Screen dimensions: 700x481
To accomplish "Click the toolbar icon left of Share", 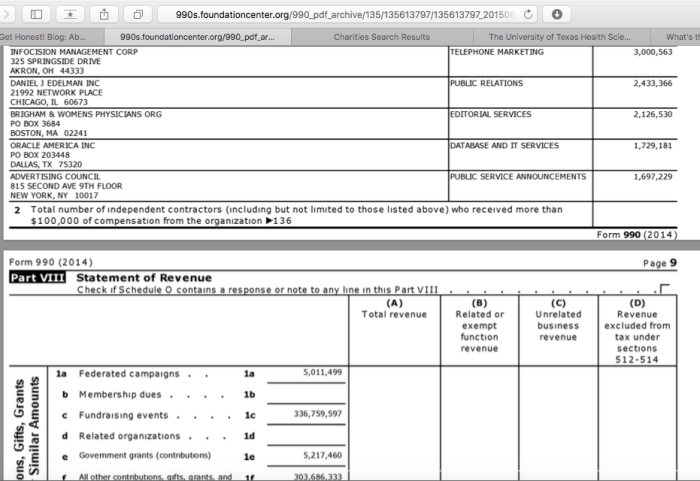I will pos(71,16).
